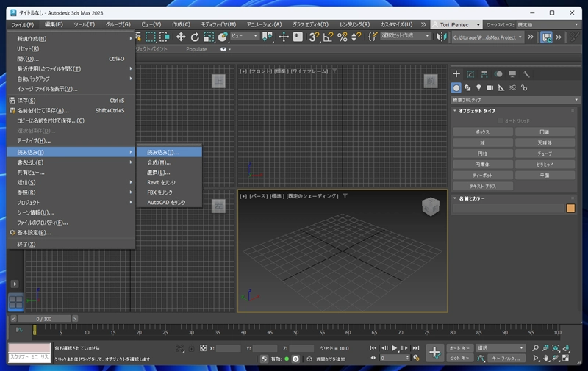Open the orange object color swatch
Viewport: 588px width, 371px height.
[x=570, y=209]
